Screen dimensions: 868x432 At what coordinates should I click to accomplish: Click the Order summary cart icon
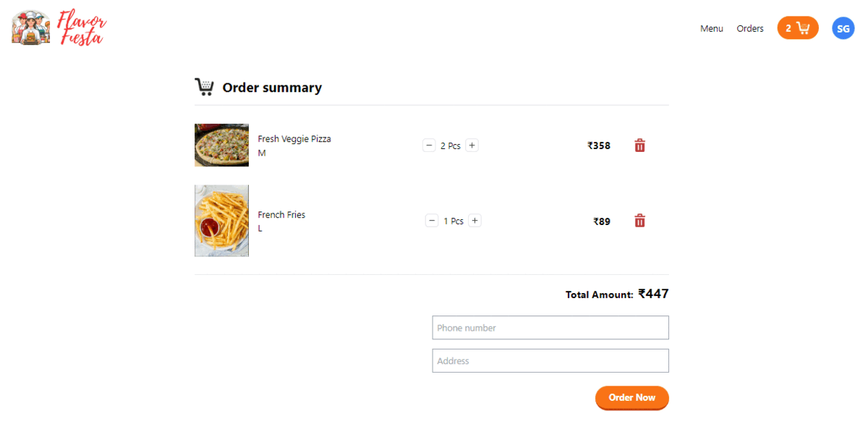[x=204, y=88]
